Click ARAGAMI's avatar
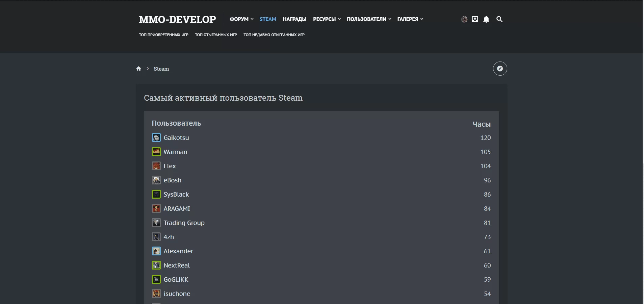The image size is (644, 304). pos(156,208)
